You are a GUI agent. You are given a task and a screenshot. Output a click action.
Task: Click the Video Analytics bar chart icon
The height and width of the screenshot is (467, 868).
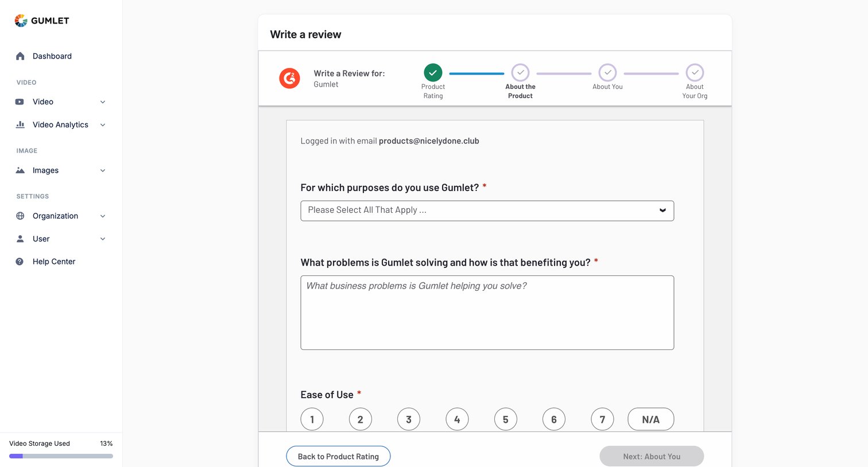click(x=20, y=124)
